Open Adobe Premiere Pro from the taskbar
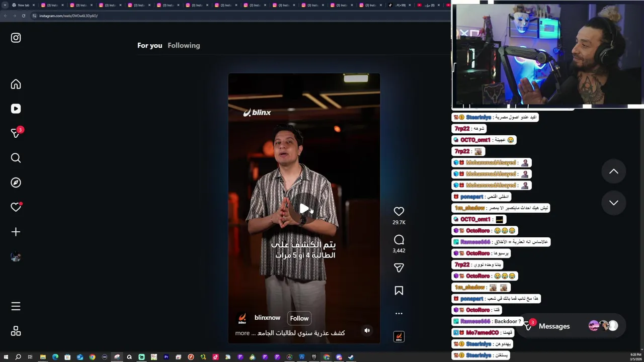 [167, 357]
